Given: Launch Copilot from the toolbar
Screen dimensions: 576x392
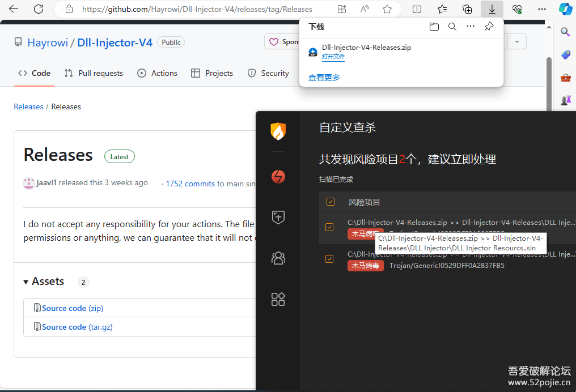Looking at the screenshot, I should (x=566, y=9).
